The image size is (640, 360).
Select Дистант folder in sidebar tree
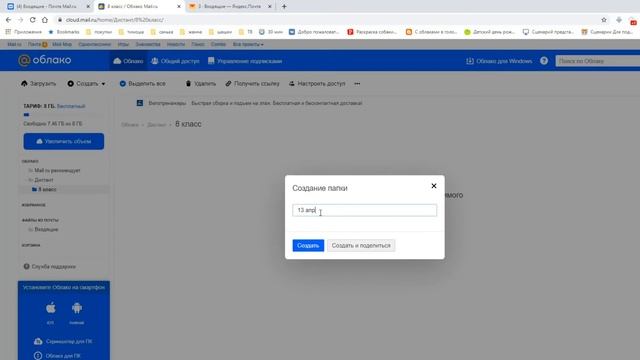click(44, 180)
